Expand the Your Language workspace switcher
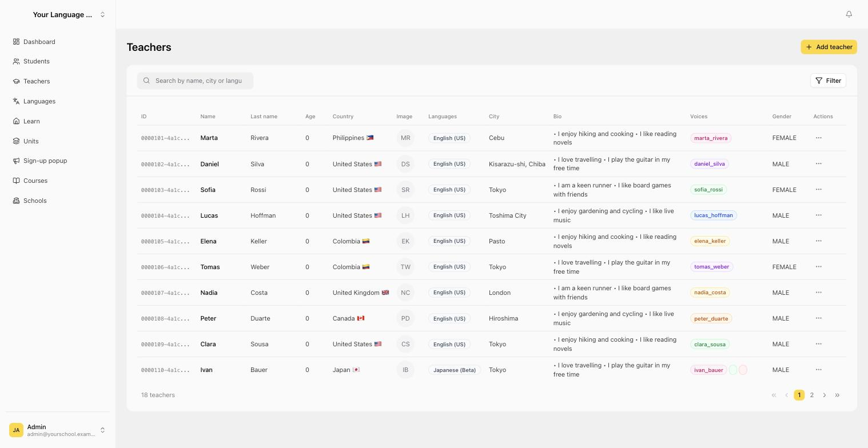This screenshot has height=448, width=868. pyautogui.click(x=102, y=14)
